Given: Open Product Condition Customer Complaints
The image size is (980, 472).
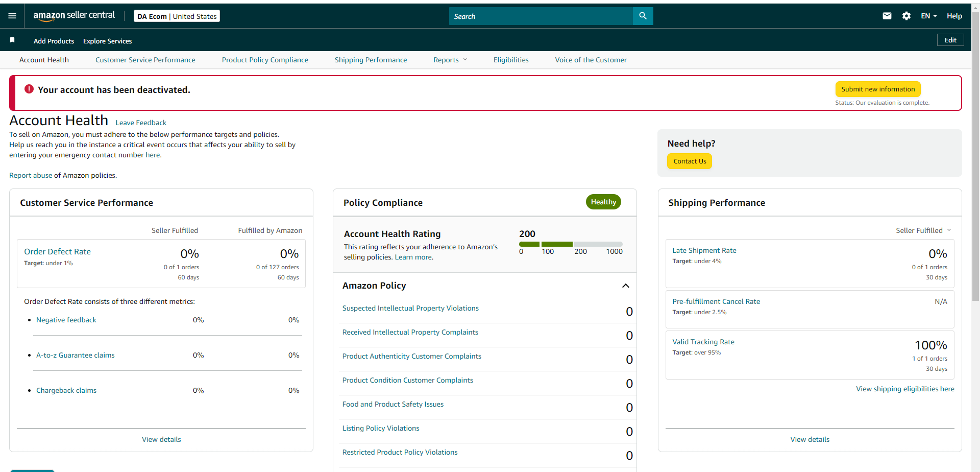Looking at the screenshot, I should (x=408, y=380).
